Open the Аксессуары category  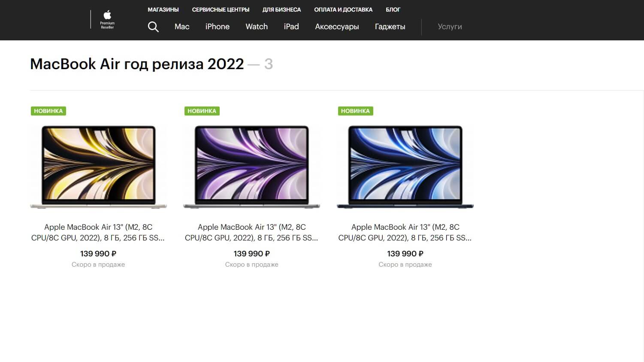tap(337, 27)
